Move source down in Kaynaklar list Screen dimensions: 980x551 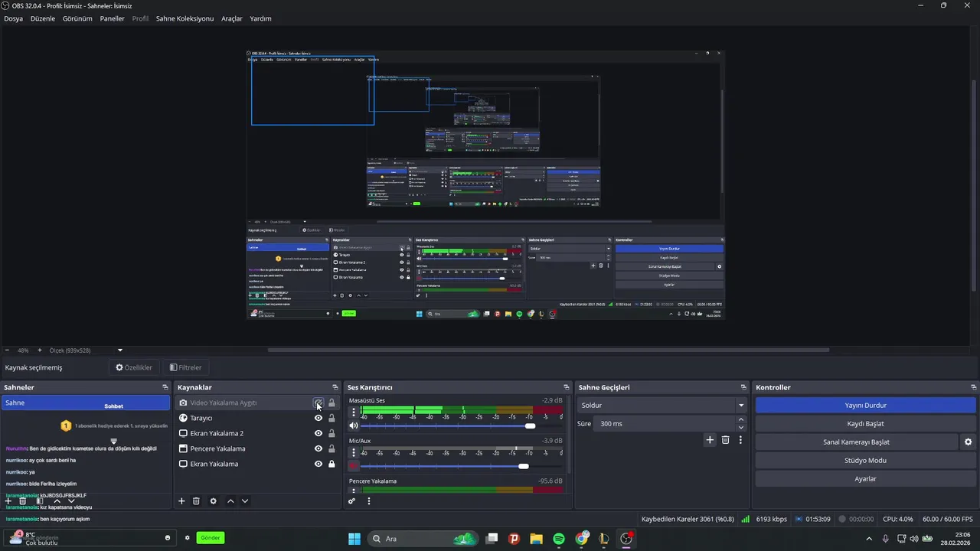pos(245,501)
